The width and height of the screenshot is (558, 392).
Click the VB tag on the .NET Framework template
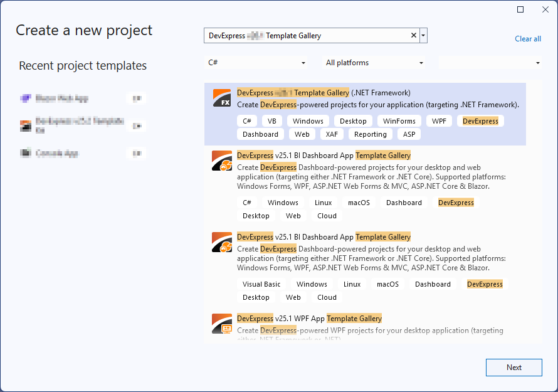272,121
